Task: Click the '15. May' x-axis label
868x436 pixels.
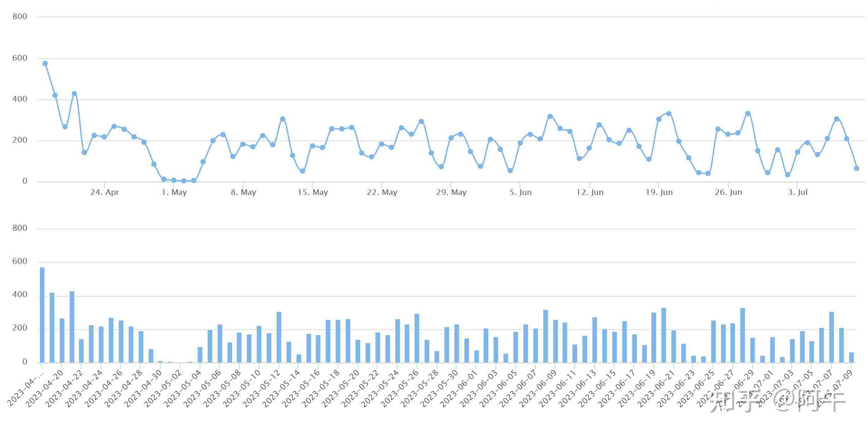Action: pos(312,193)
